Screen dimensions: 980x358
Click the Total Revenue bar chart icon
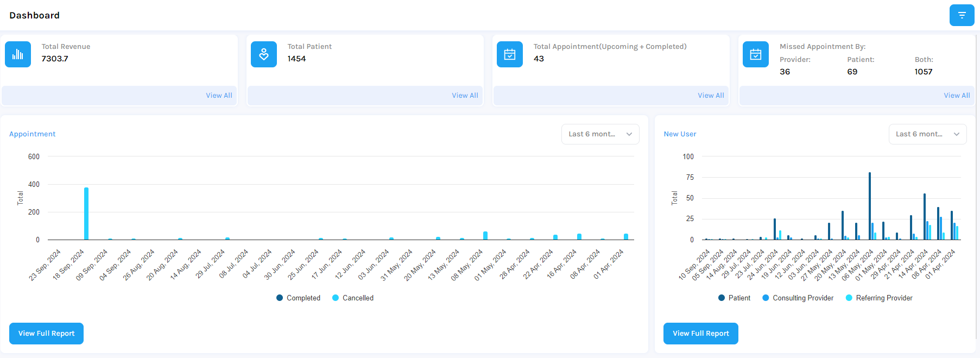pyautogui.click(x=18, y=54)
